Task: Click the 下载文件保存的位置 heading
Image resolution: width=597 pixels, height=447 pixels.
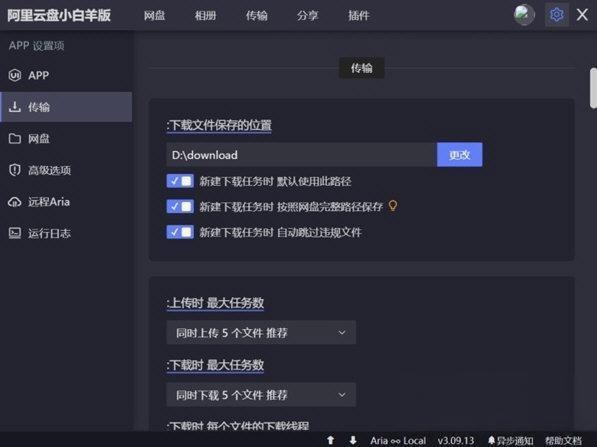Action: coord(219,125)
